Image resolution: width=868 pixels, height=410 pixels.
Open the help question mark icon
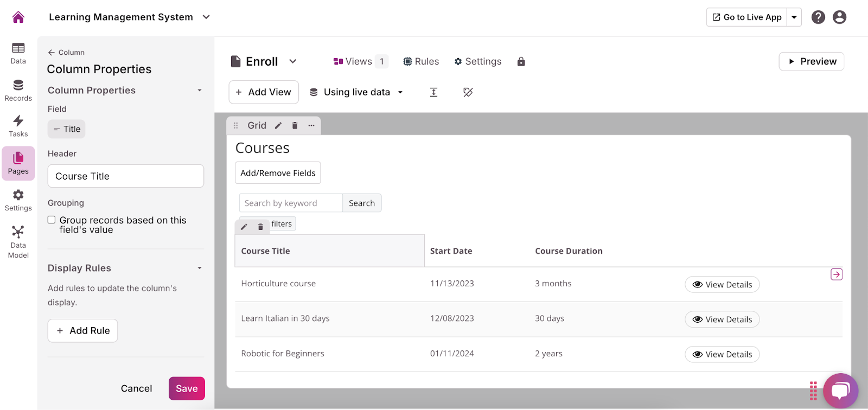pos(818,17)
